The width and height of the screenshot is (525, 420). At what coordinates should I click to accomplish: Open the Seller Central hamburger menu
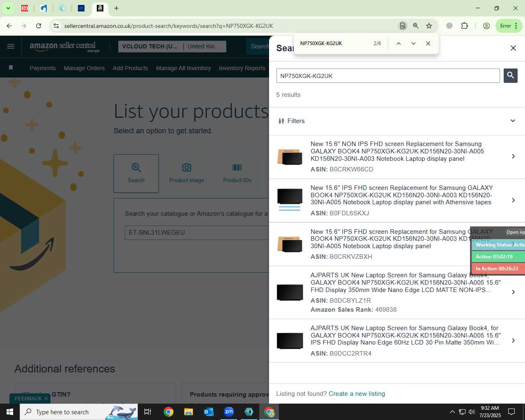[11, 46]
